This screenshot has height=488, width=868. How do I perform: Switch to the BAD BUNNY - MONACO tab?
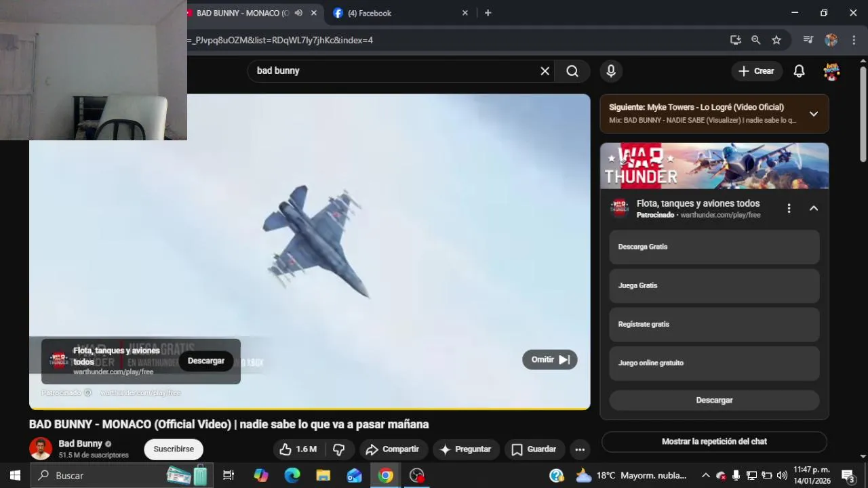[242, 13]
